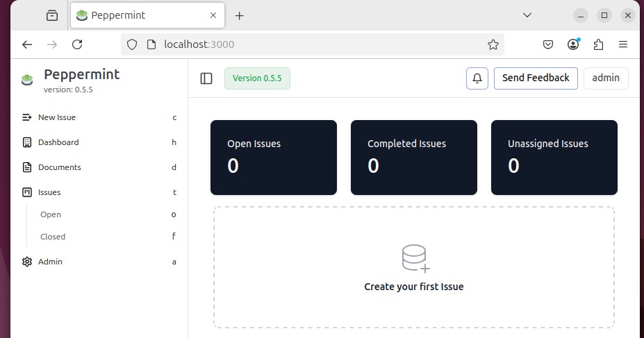Open the browser hamburger menu
This screenshot has width=644, height=338.
pos(623,44)
